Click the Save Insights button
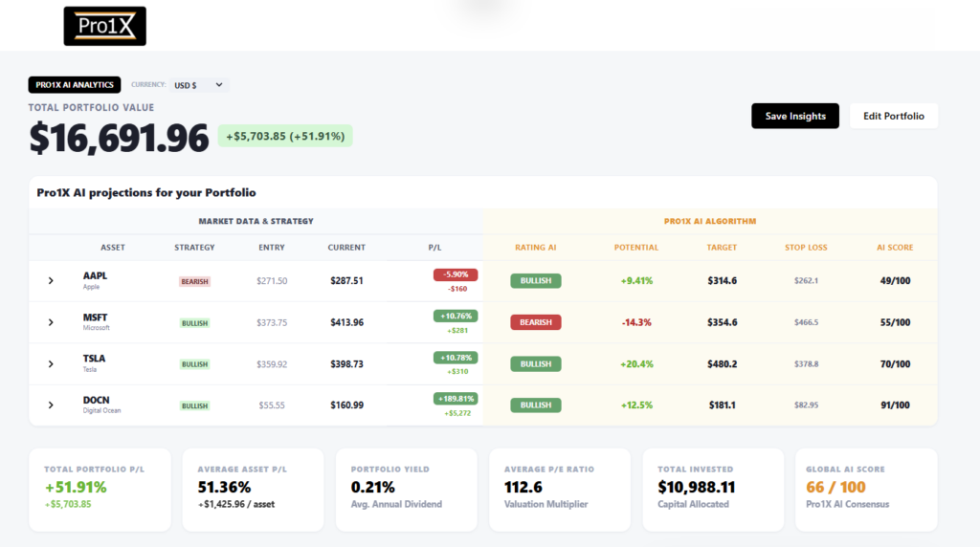 [795, 116]
